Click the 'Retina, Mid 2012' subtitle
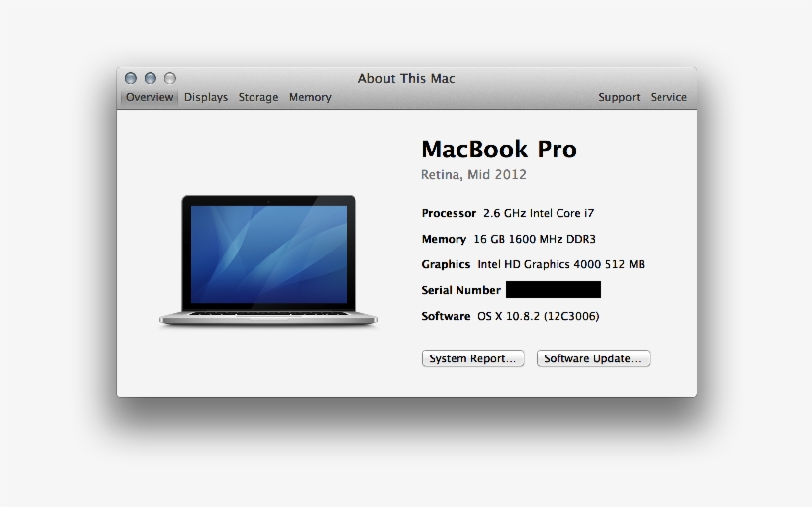Image resolution: width=812 pixels, height=507 pixels. [x=473, y=175]
